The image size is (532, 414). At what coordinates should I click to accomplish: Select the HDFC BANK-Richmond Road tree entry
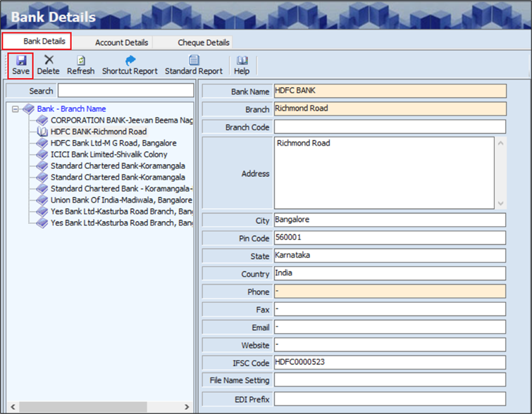click(x=98, y=132)
